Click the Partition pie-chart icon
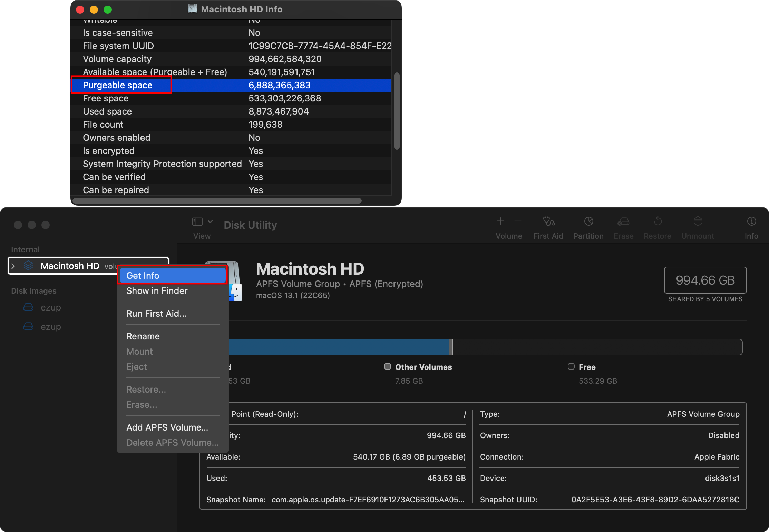769x532 pixels. [x=588, y=221]
